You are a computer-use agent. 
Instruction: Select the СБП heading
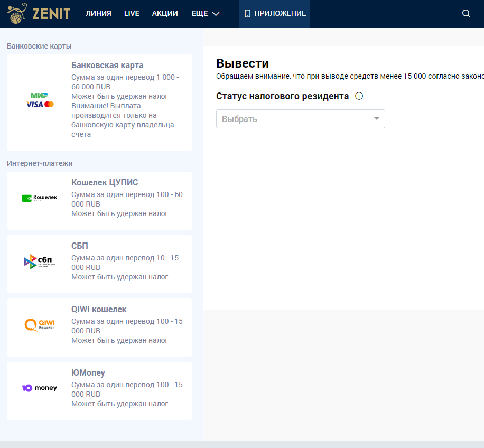pyautogui.click(x=80, y=246)
